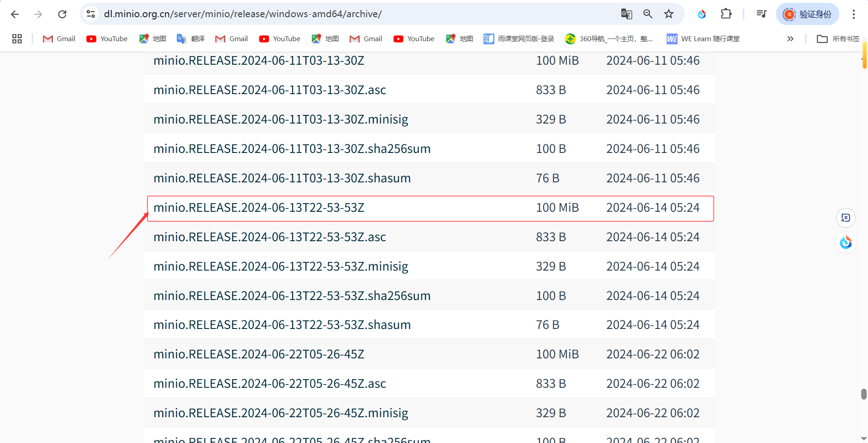Open minio.RELEASE.2024-06-13T22-53-53Z.minisig file

281,267
